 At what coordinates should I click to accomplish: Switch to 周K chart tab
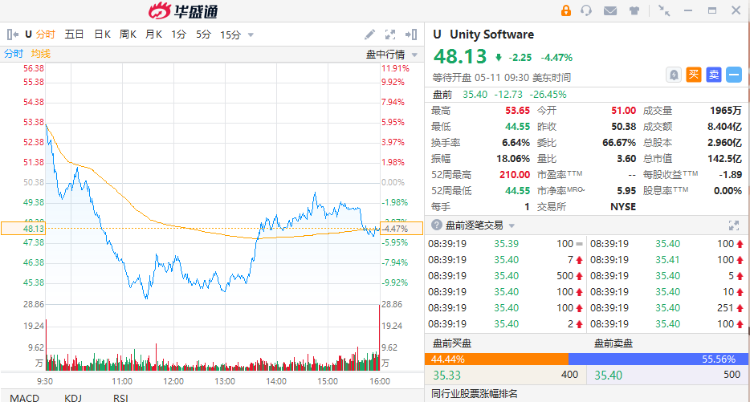(x=128, y=34)
